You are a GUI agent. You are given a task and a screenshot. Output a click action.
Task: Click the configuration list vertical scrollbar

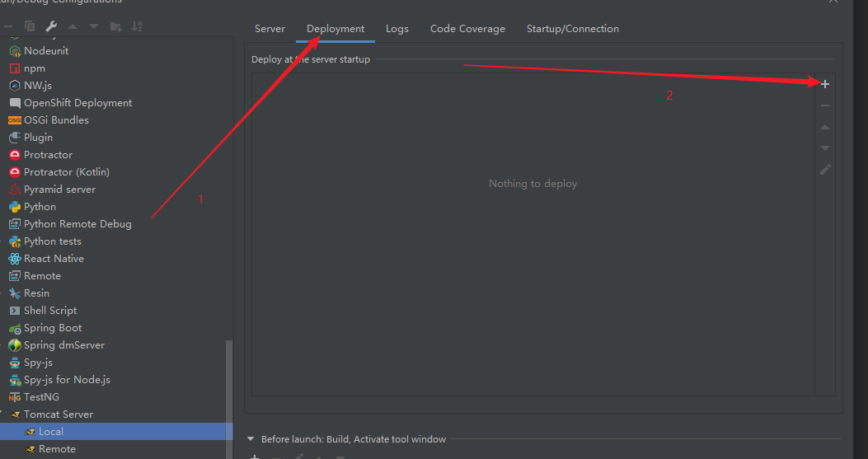tap(229, 399)
